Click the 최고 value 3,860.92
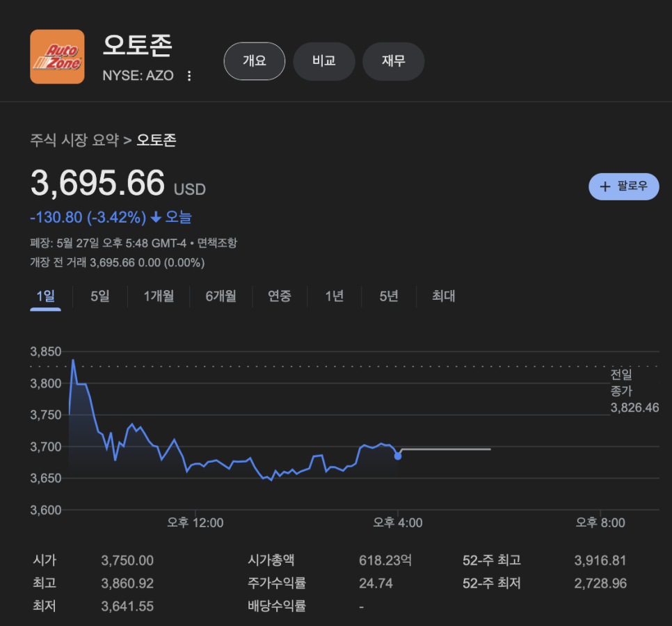 [127, 583]
